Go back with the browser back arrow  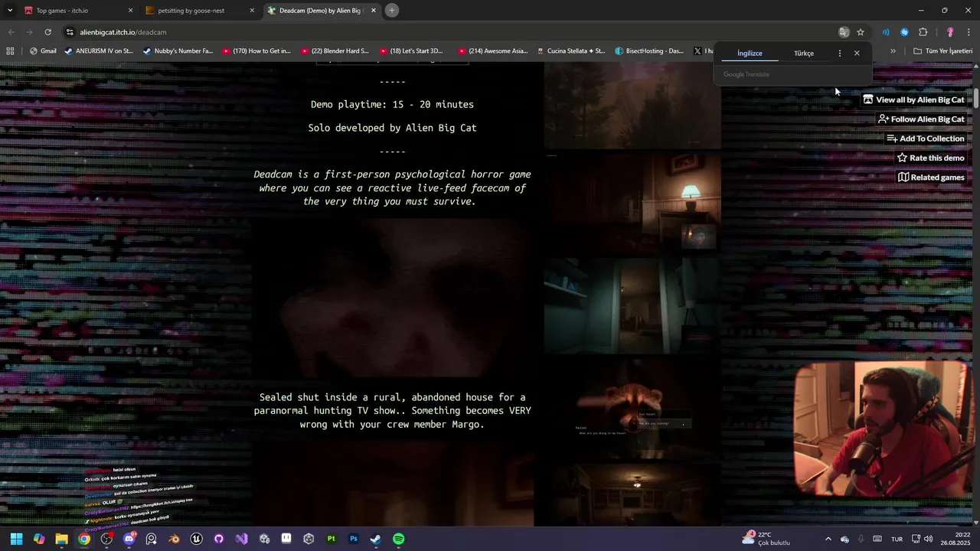click(11, 32)
